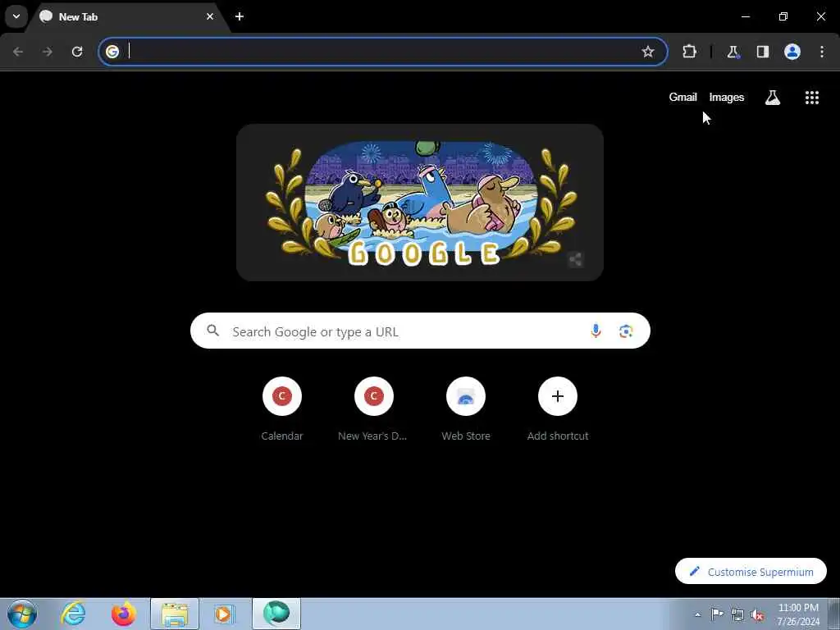Open Action Center flag icon
The image size is (840, 630).
pos(717,614)
